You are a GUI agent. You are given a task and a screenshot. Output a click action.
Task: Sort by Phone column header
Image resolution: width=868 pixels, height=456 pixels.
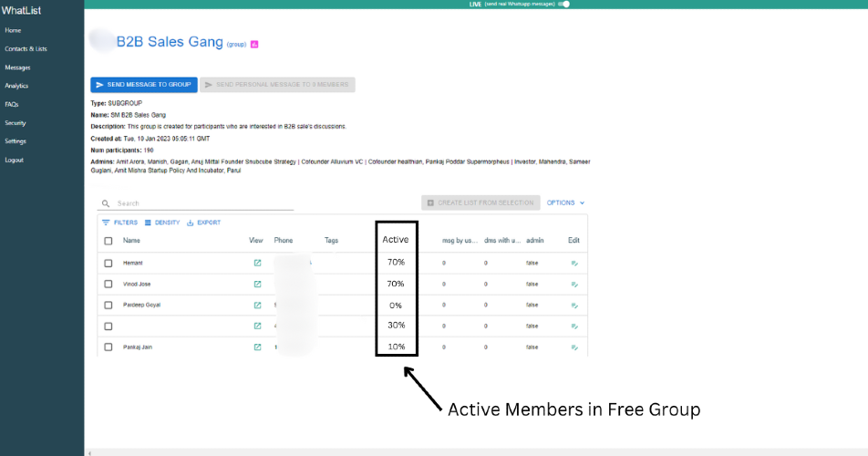pos(284,240)
